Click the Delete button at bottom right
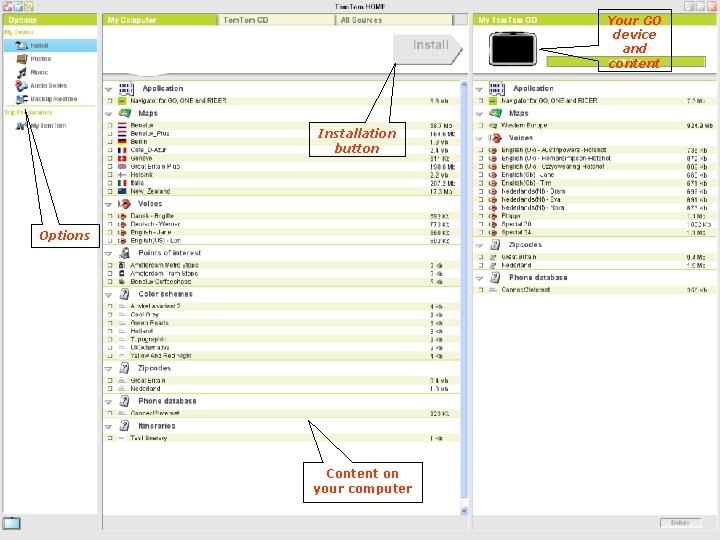 coord(681,523)
